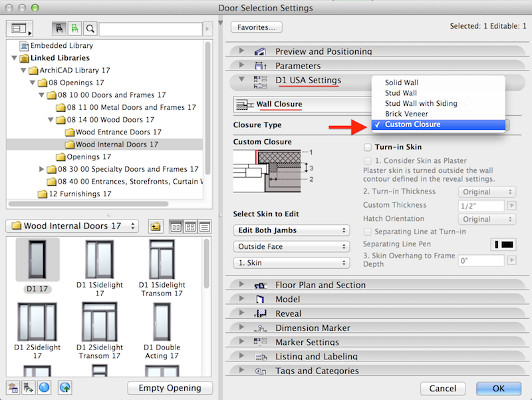Image resolution: width=532 pixels, height=400 pixels.
Task: Click the Custom Thickness value field
Action: 481,206
